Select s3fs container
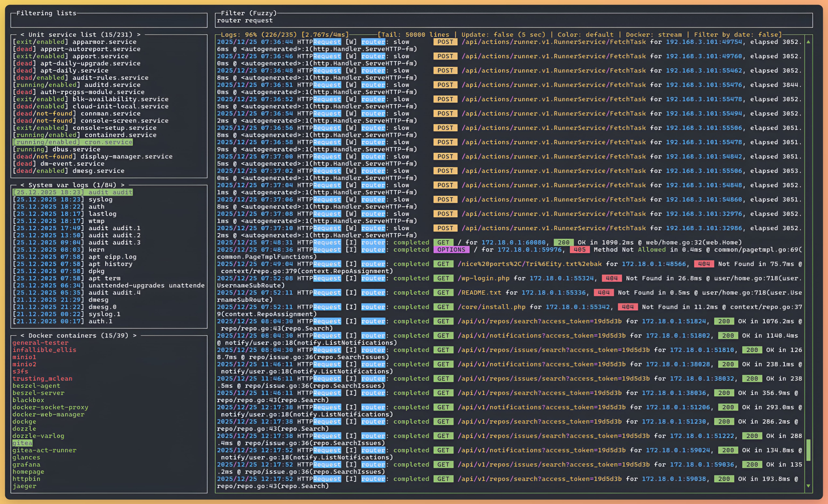The image size is (828, 504). pos(20,372)
